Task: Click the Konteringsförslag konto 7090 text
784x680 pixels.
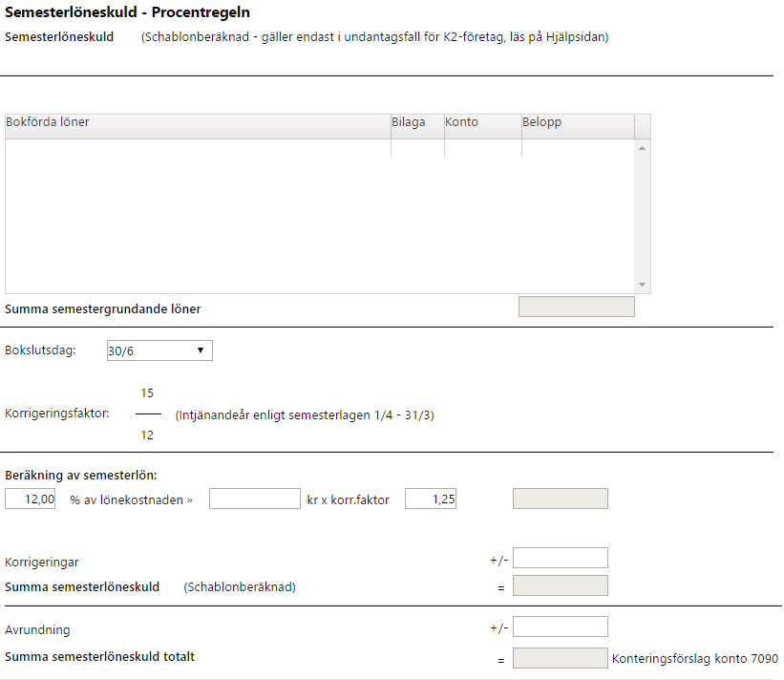Action: [695, 658]
